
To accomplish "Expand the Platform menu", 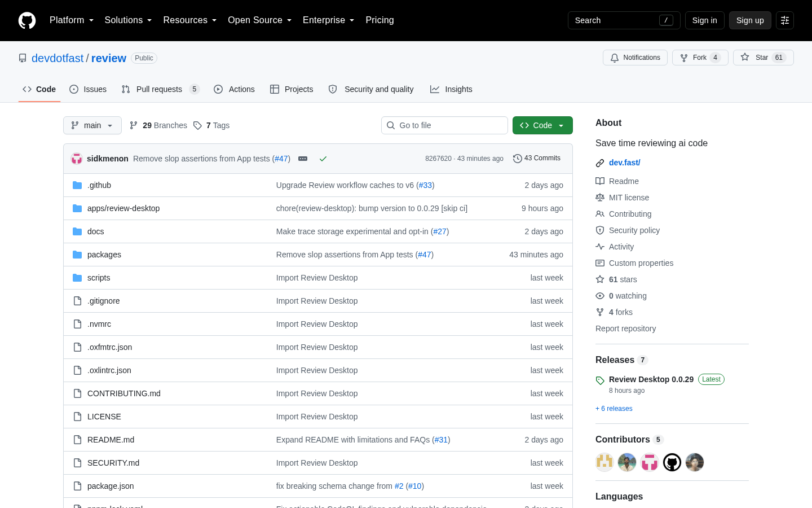I will 72,20.
